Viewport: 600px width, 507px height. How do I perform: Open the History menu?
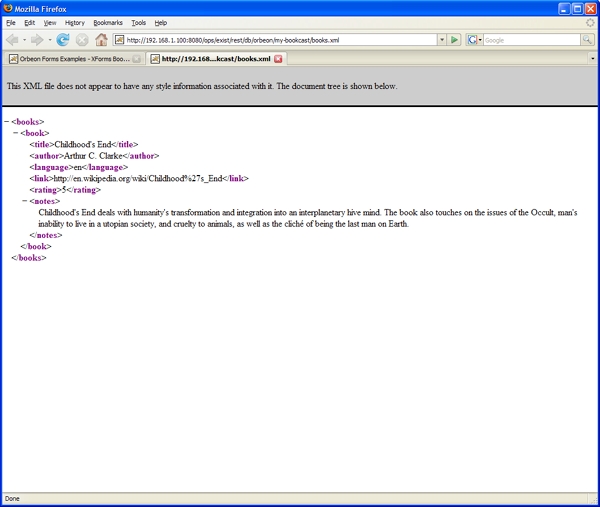[x=75, y=22]
